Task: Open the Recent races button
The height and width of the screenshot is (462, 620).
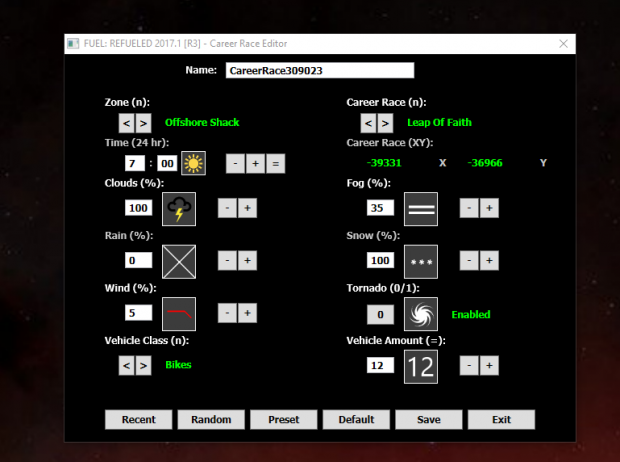Action: 138,419
